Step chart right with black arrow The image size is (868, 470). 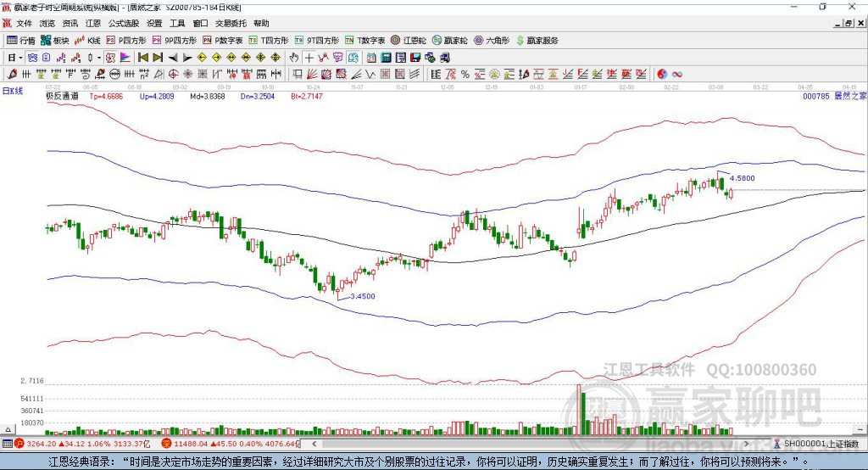[187, 58]
